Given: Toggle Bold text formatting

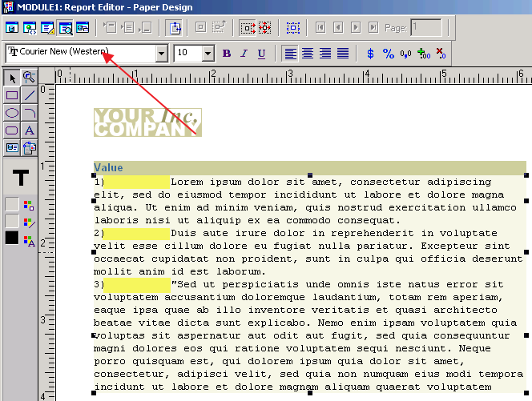Looking at the screenshot, I should [x=226, y=54].
